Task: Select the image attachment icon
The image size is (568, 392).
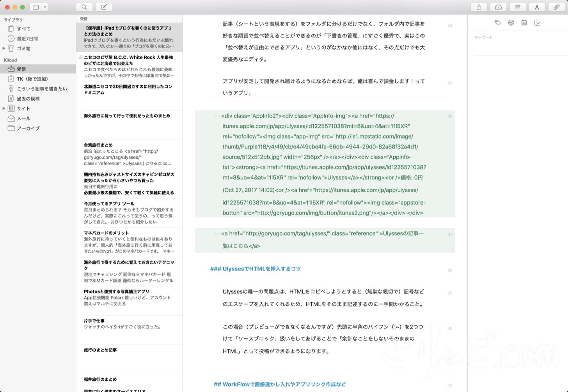Action: [537, 23]
